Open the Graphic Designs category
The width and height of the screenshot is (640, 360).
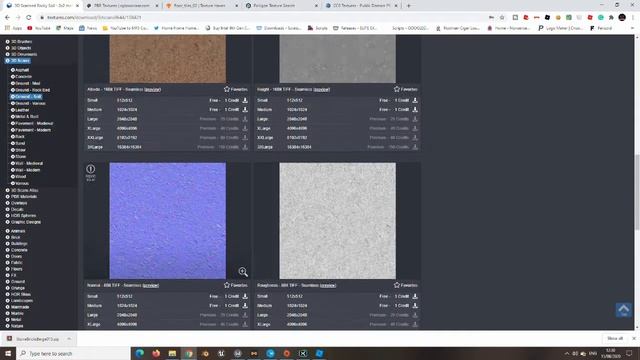26,222
